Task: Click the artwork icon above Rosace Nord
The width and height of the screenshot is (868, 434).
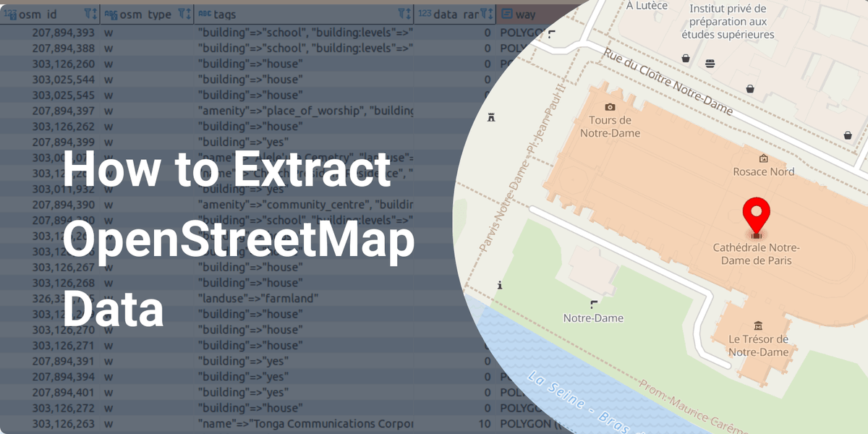Action: 762,158
